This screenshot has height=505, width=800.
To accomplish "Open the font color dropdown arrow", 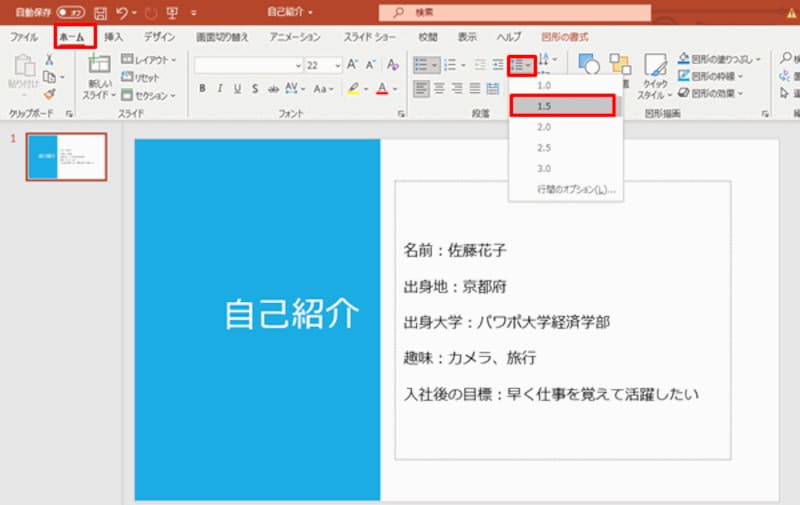I will coord(395,89).
